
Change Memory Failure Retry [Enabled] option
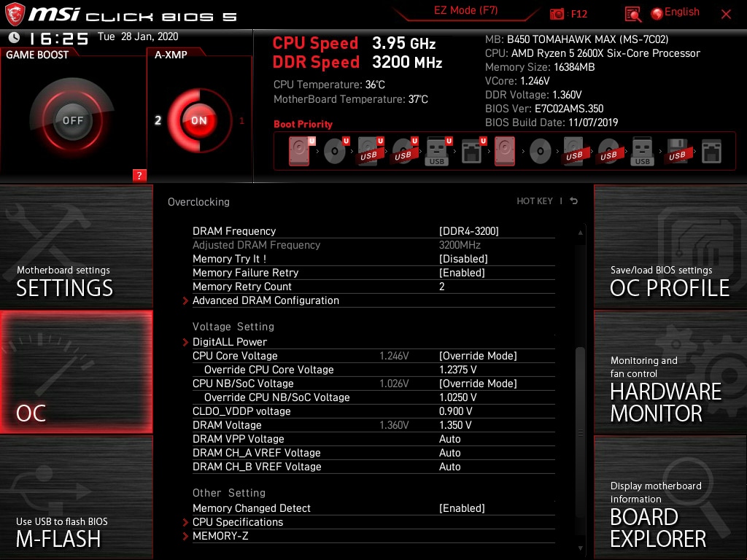tap(462, 273)
